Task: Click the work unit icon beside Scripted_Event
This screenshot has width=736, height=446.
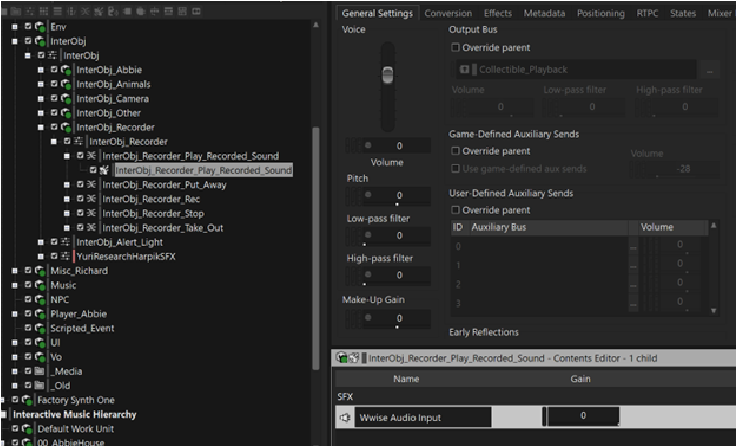Action: [40, 328]
